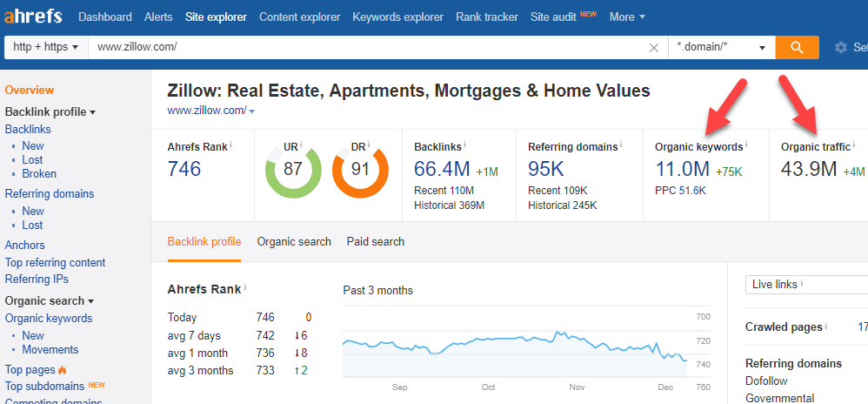Click the www.zillow.com/ link under the title

click(x=207, y=111)
